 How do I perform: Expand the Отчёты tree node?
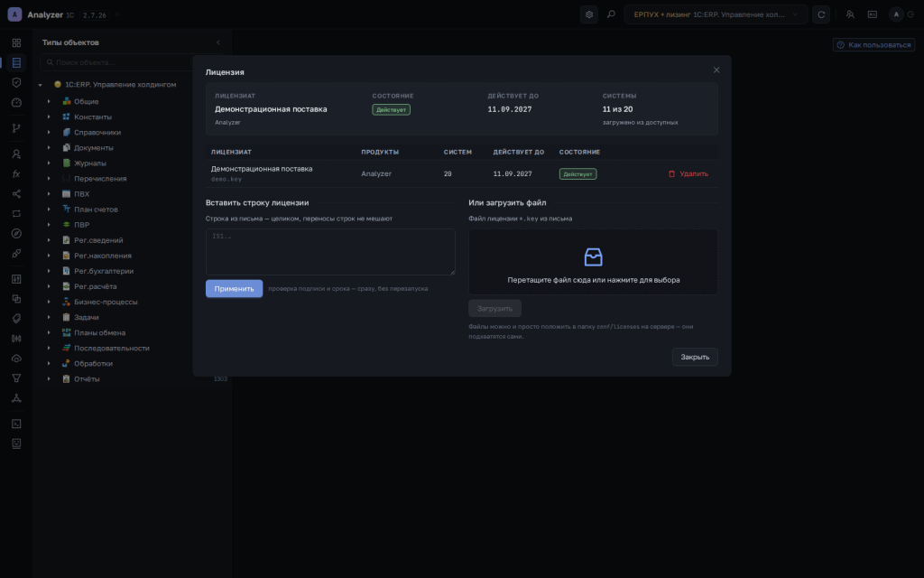coord(49,378)
